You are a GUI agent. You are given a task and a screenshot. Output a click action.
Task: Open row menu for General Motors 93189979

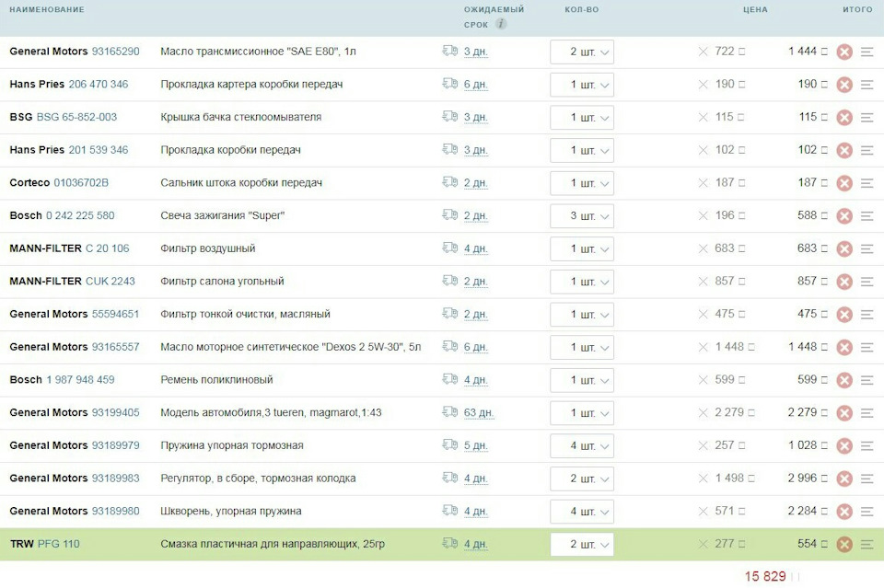click(867, 445)
